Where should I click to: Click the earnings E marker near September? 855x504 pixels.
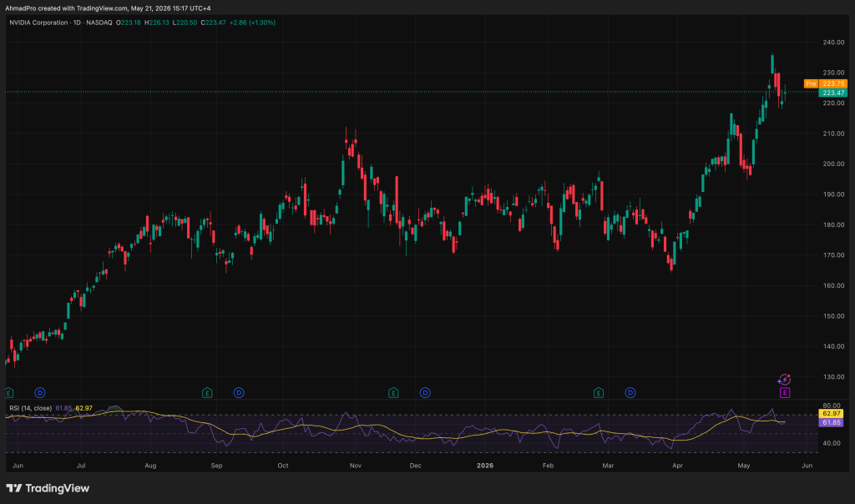(207, 393)
